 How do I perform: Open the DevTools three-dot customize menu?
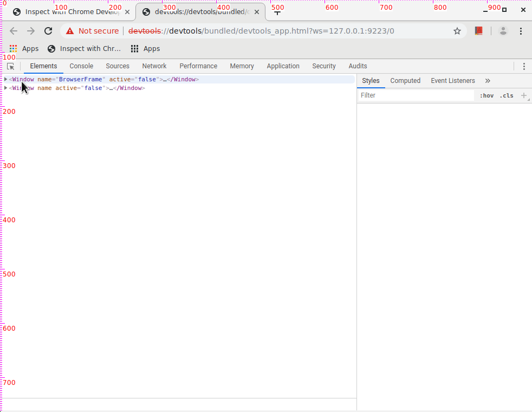click(523, 66)
